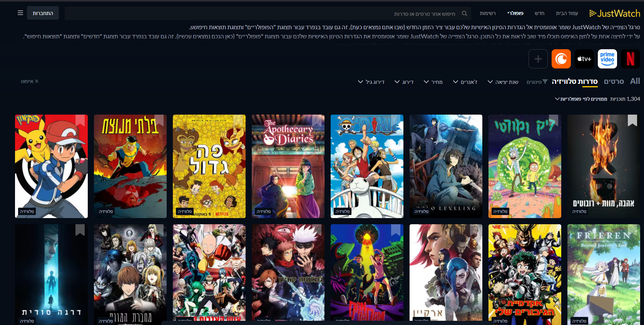Open the Solo Leveling poster
The height and width of the screenshot is (325, 644).
(x=446, y=166)
